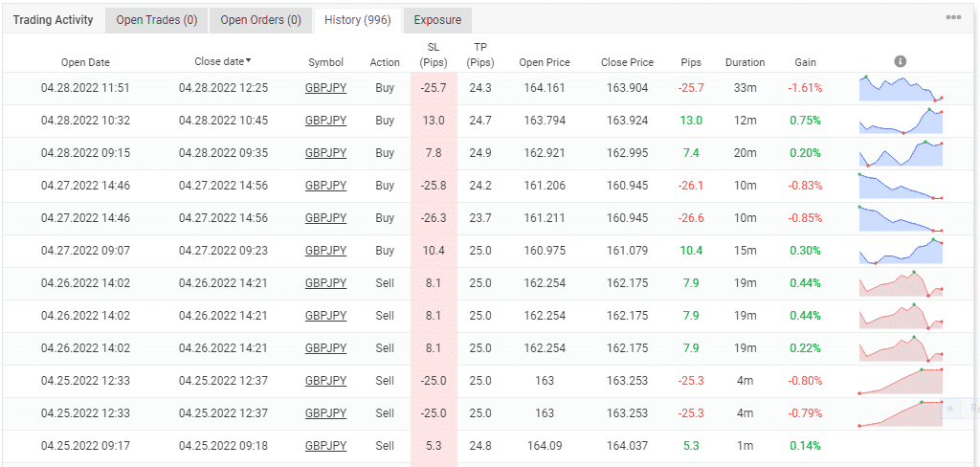This screenshot has height=467, width=980.
Task: Switch to Open Orders (0) tab
Action: click(x=260, y=20)
